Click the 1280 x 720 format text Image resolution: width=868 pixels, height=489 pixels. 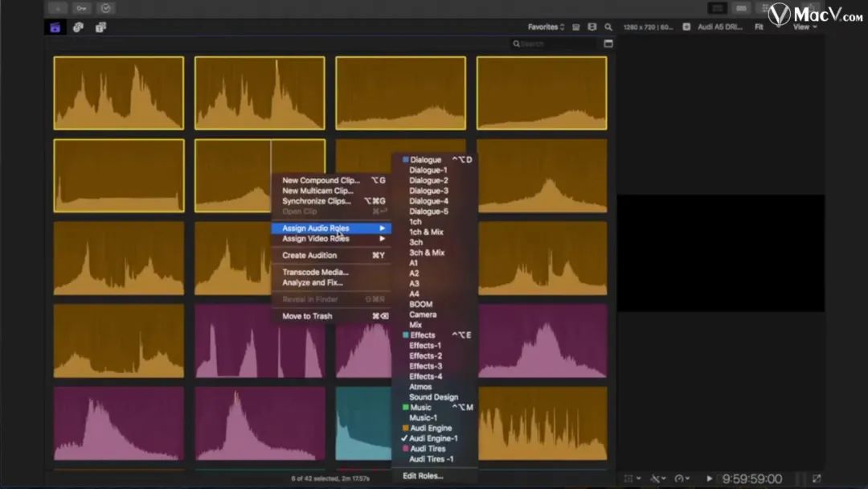pyautogui.click(x=649, y=27)
